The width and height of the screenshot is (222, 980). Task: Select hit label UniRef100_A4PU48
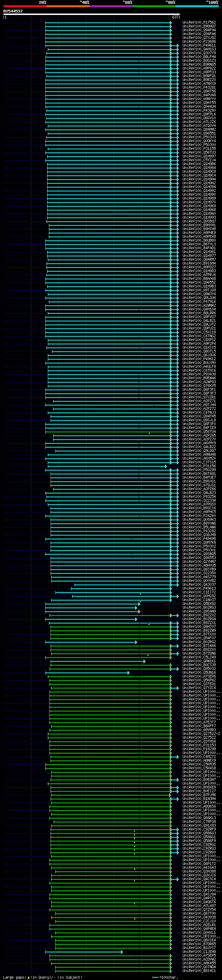[x=199, y=95]
